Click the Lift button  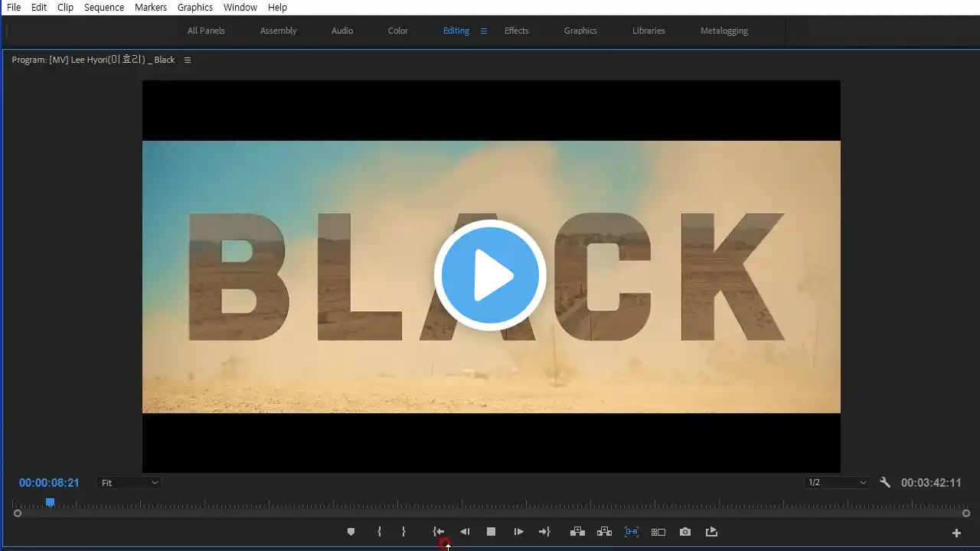click(578, 532)
